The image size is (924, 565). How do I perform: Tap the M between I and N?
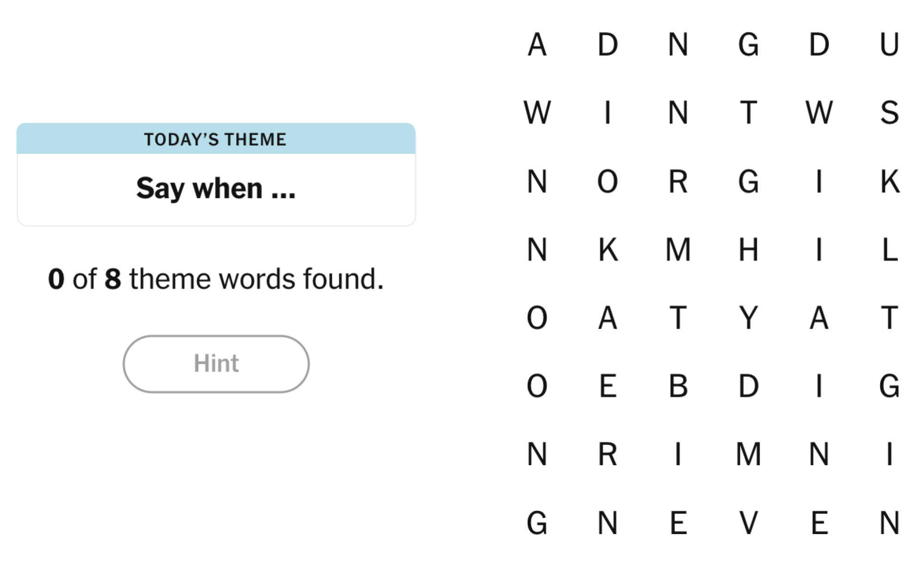[x=748, y=454]
